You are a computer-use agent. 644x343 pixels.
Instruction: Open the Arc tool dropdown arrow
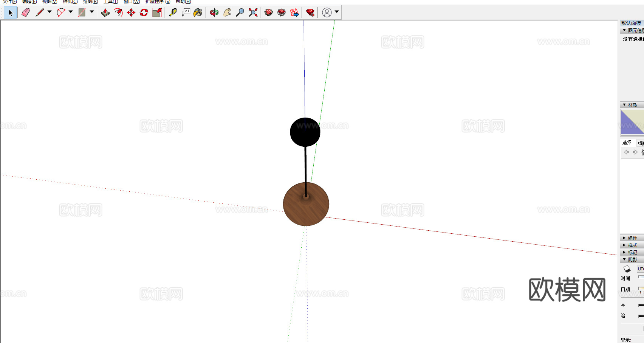click(x=71, y=12)
